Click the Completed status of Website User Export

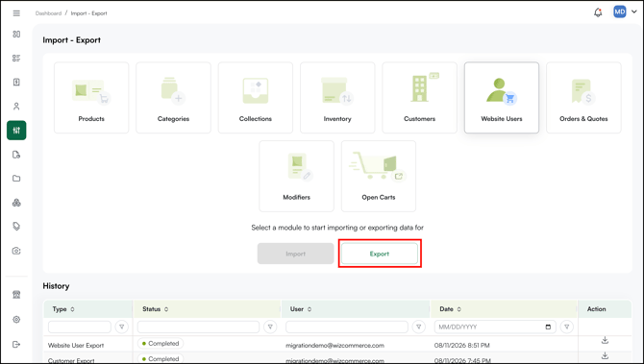coord(161,343)
